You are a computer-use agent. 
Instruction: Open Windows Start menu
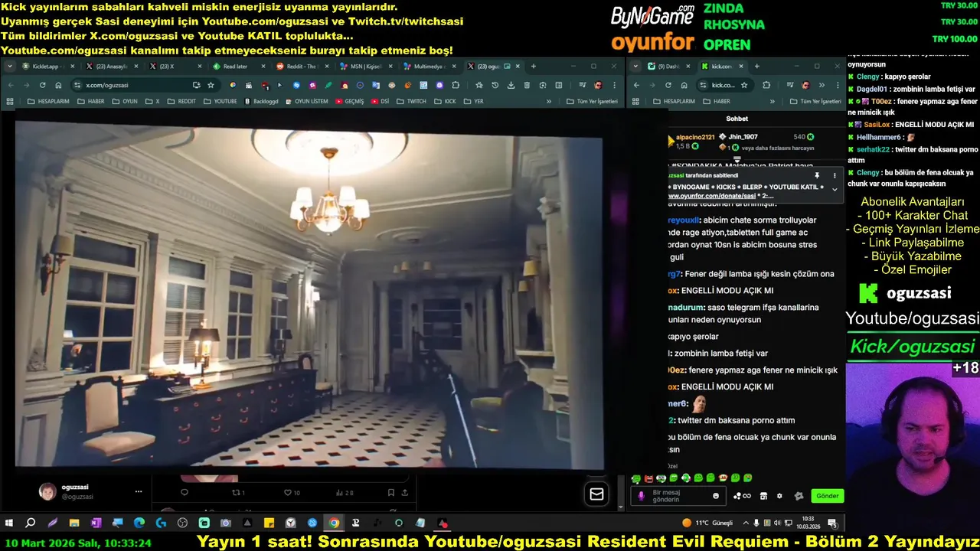9,523
